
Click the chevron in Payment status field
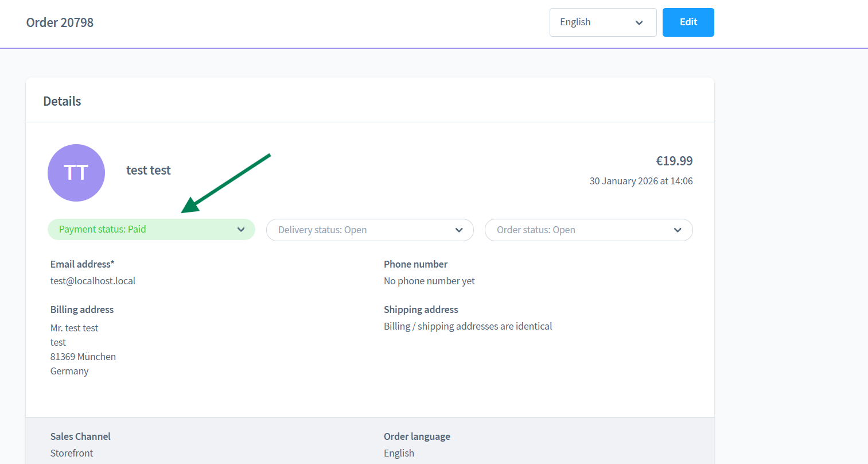coord(241,230)
